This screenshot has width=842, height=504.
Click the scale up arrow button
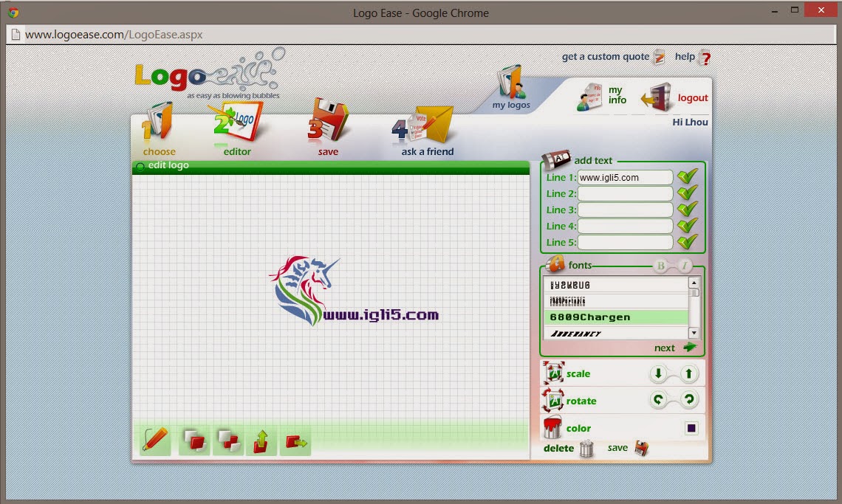688,374
